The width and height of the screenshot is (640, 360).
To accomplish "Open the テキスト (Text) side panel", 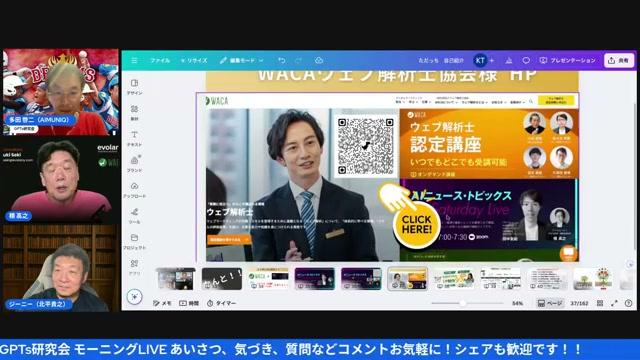I will (134, 138).
